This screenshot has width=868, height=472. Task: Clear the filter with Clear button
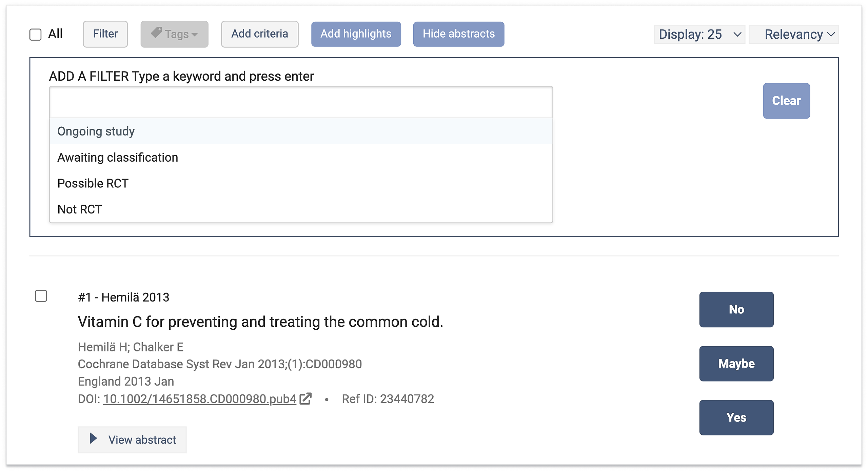coord(786,101)
